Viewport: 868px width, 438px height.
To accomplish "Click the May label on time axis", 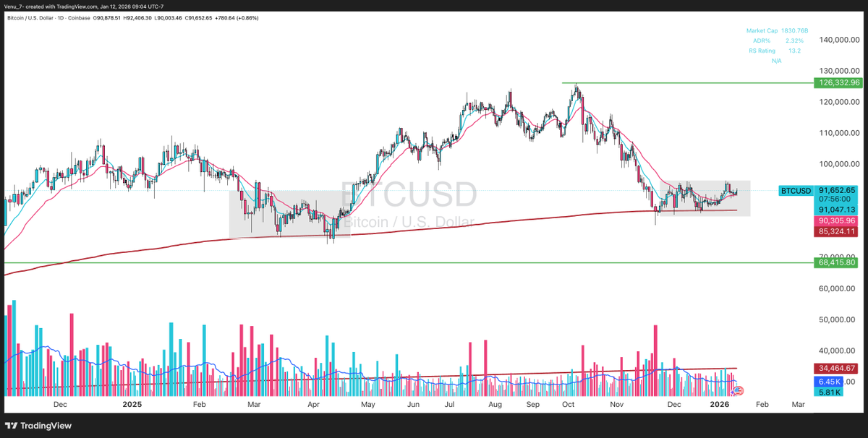I will (x=368, y=405).
